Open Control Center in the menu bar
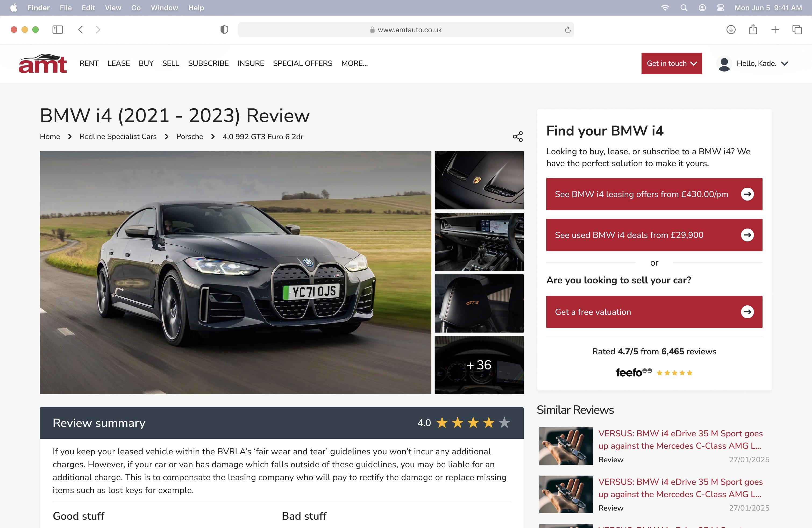Screen dimensions: 812x528 pos(720,8)
